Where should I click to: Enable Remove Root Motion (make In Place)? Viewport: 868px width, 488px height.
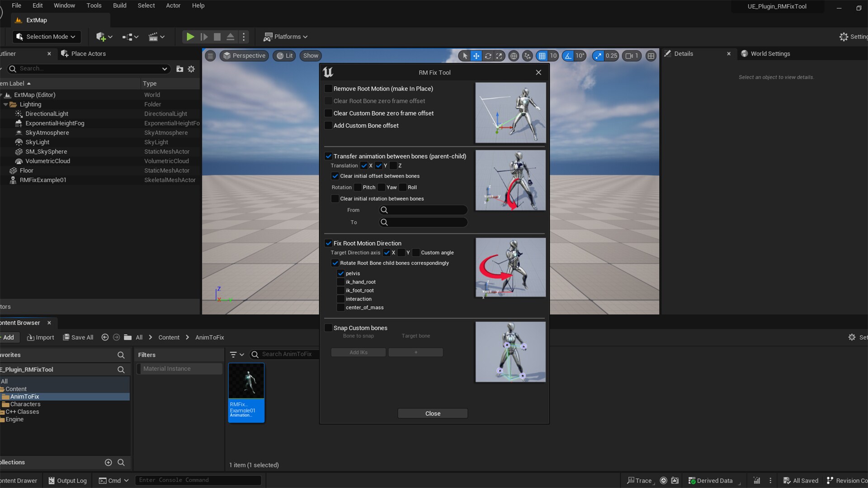tap(328, 89)
